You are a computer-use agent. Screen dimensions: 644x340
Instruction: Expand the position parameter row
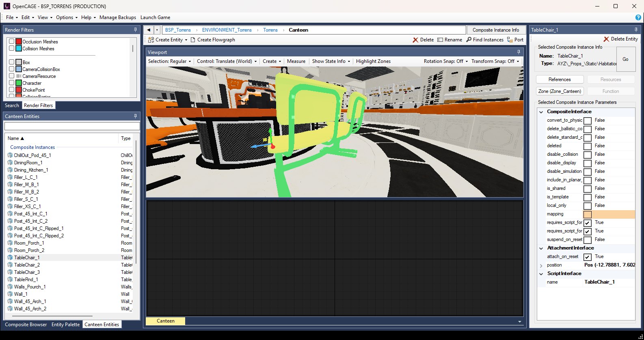(x=541, y=266)
